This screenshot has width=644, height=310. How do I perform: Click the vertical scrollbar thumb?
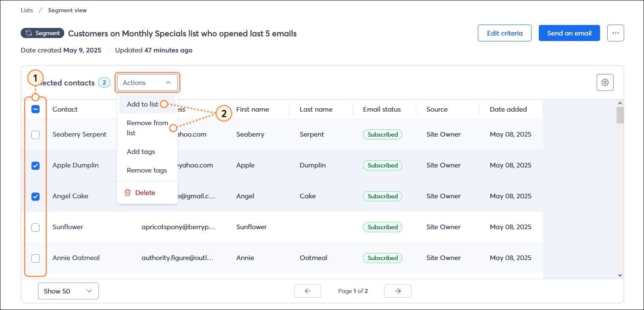620,115
